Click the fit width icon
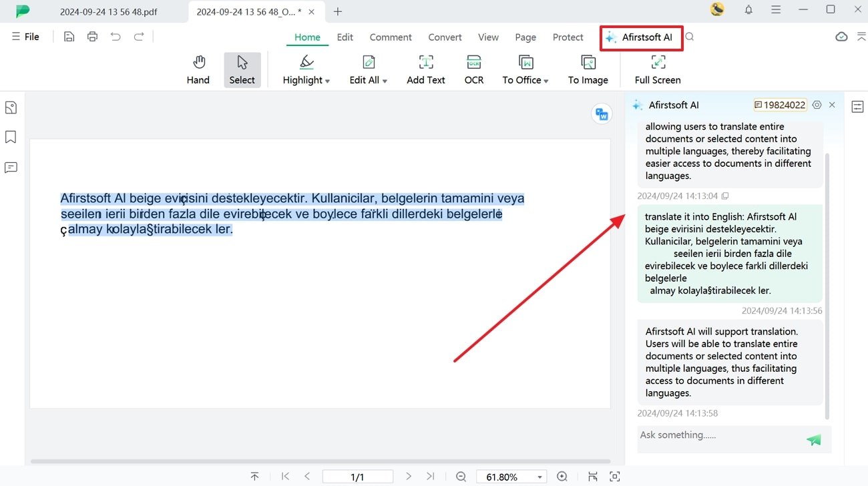Screen dimensions: 868x486 click(x=592, y=477)
